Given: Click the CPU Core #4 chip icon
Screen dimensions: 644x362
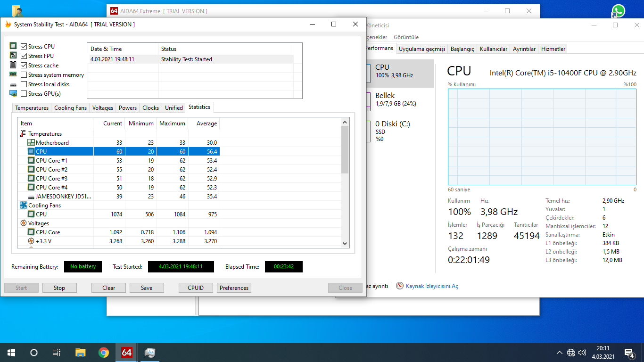Looking at the screenshot, I should [31, 188].
